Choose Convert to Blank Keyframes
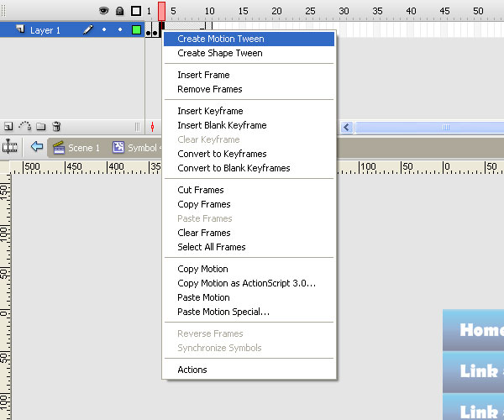504x420 pixels. click(249, 168)
